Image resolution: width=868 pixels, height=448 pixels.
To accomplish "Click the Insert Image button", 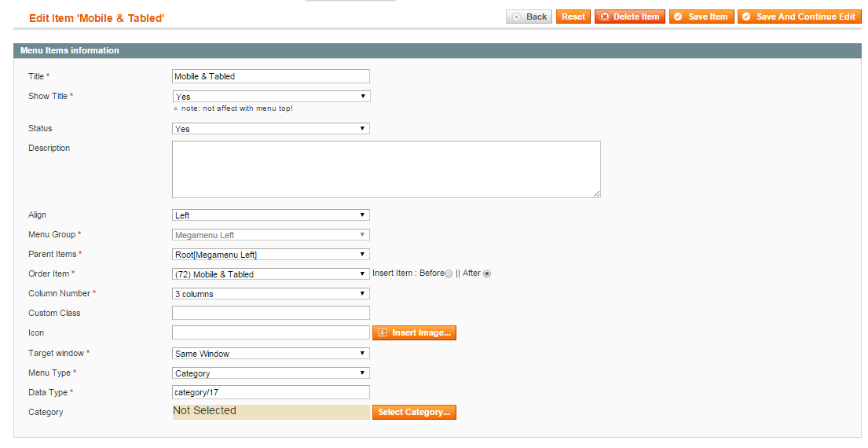I will tap(414, 332).
